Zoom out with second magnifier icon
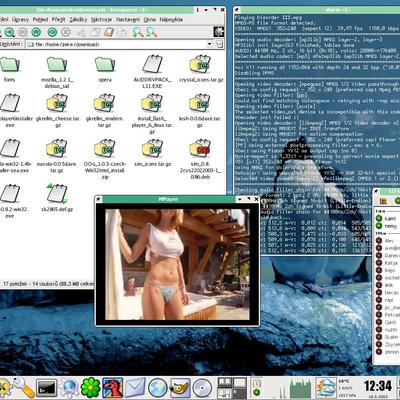Screen dimensions: 400x400 click(152, 32)
